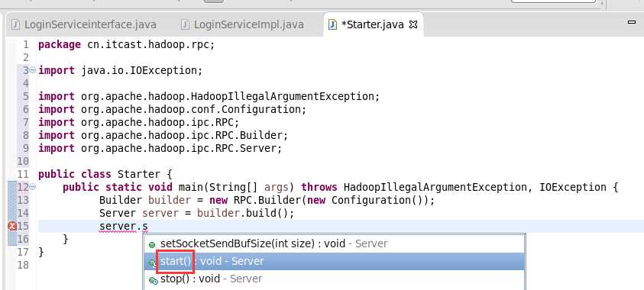Click line number 18 in the gutter
The height and width of the screenshot is (290, 644).
(x=23, y=265)
